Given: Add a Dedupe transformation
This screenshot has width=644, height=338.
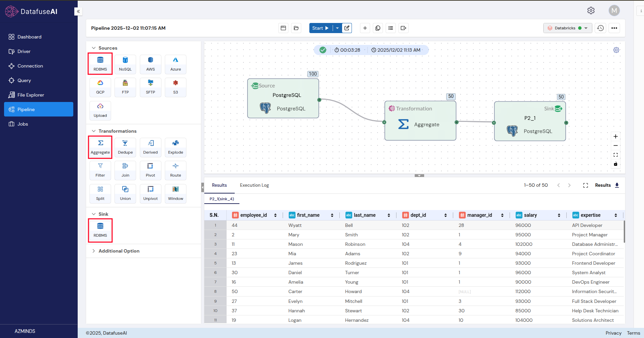Looking at the screenshot, I should click(x=125, y=147).
